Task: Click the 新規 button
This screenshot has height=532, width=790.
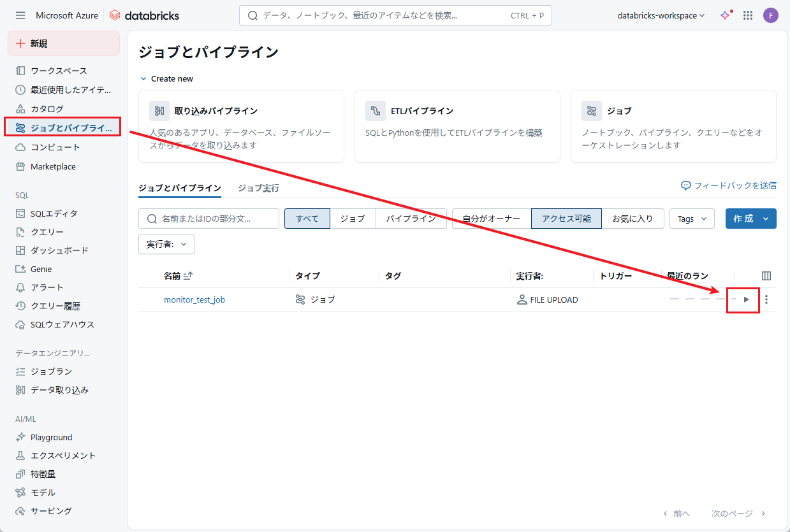Action: (63, 43)
